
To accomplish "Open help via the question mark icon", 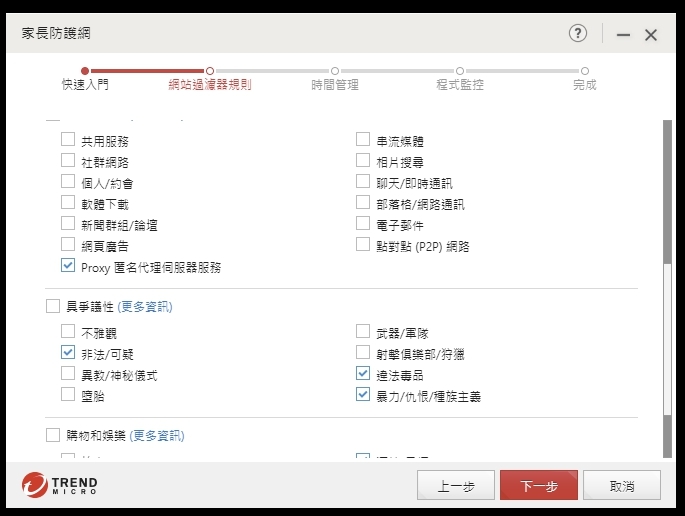I will click(578, 34).
